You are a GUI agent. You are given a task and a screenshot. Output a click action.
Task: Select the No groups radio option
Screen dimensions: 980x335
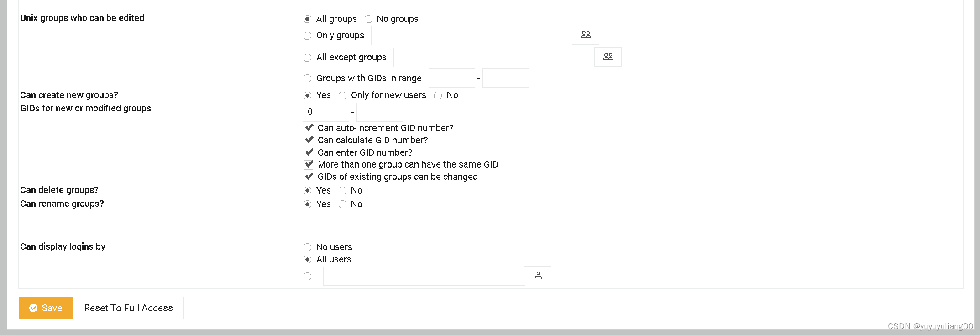coord(368,19)
